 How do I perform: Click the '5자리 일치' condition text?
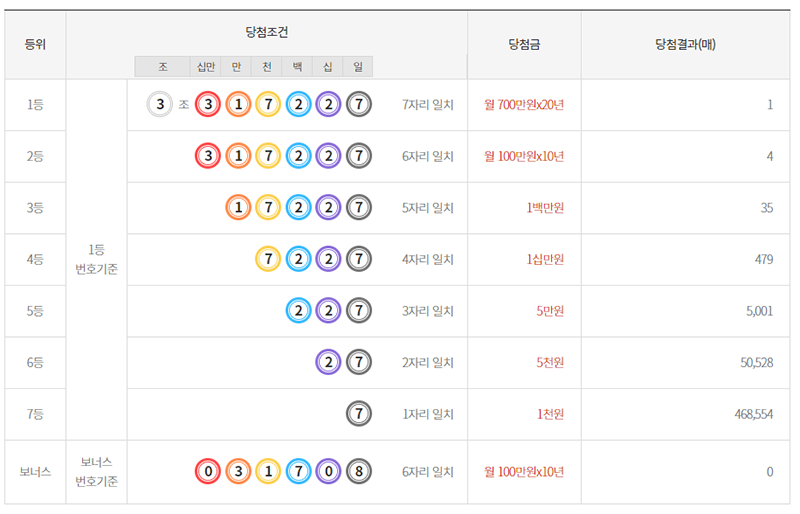point(428,208)
